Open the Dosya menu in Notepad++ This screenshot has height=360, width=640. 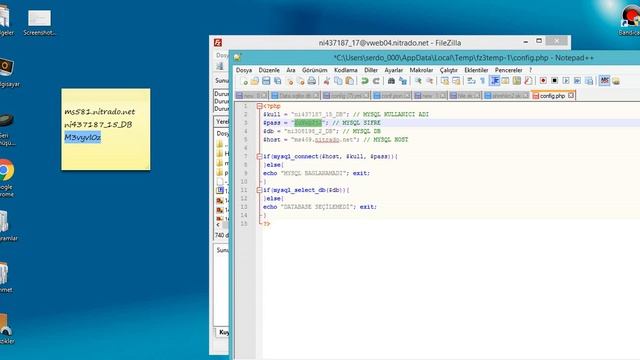(244, 70)
